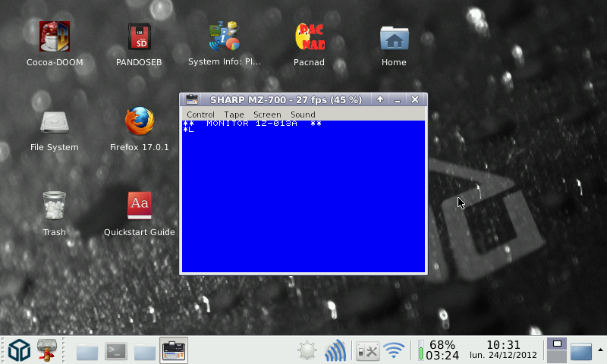Launch the Pacnad game icon
The image size is (607, 364).
[x=310, y=36]
